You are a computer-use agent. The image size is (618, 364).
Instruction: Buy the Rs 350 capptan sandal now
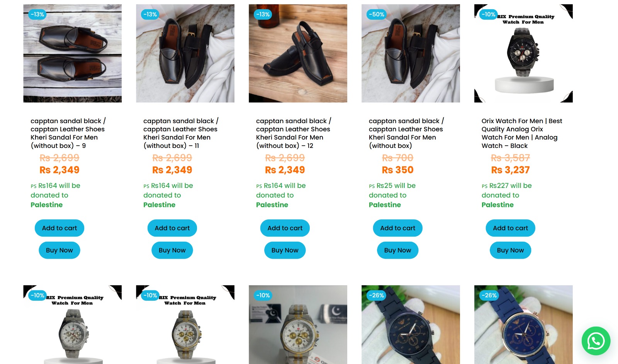(x=397, y=250)
